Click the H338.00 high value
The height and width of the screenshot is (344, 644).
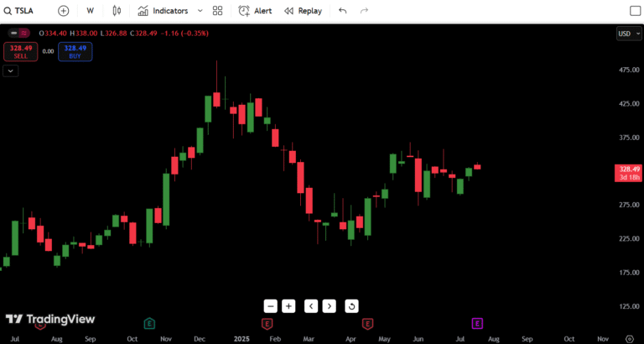[83, 34]
